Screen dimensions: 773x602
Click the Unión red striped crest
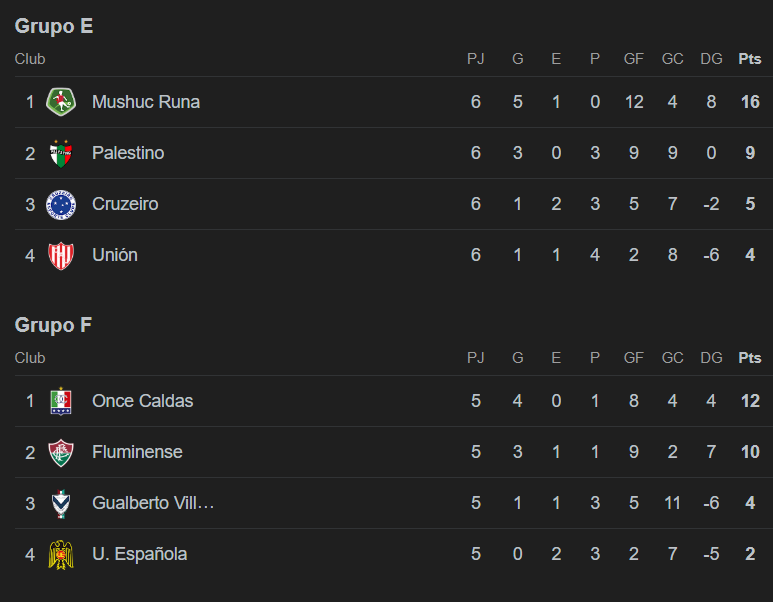pos(61,255)
